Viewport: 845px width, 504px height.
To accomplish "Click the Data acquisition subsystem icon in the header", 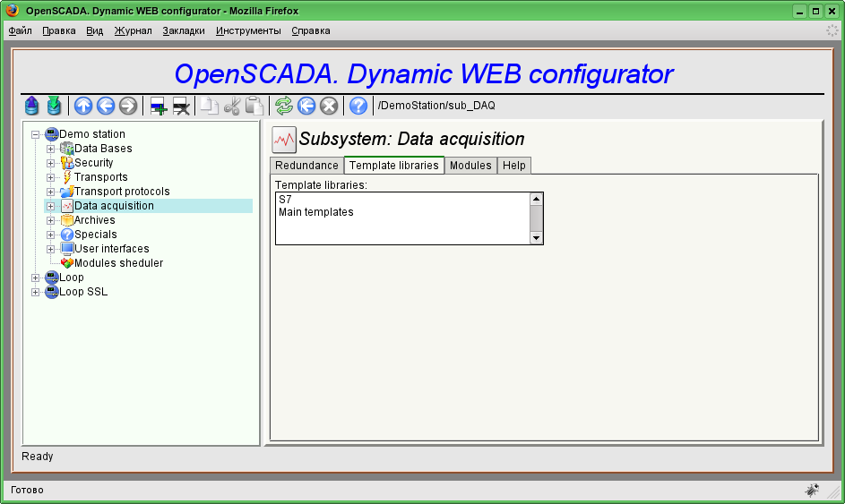I will pos(284,140).
